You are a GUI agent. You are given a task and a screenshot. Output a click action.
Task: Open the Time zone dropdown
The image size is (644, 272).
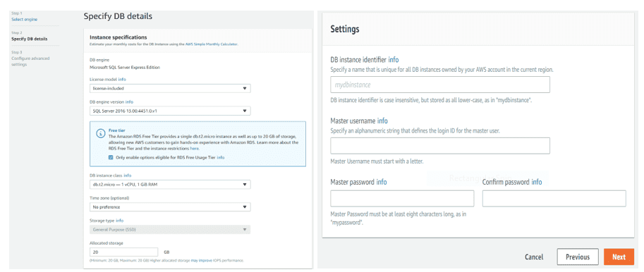coord(170,207)
